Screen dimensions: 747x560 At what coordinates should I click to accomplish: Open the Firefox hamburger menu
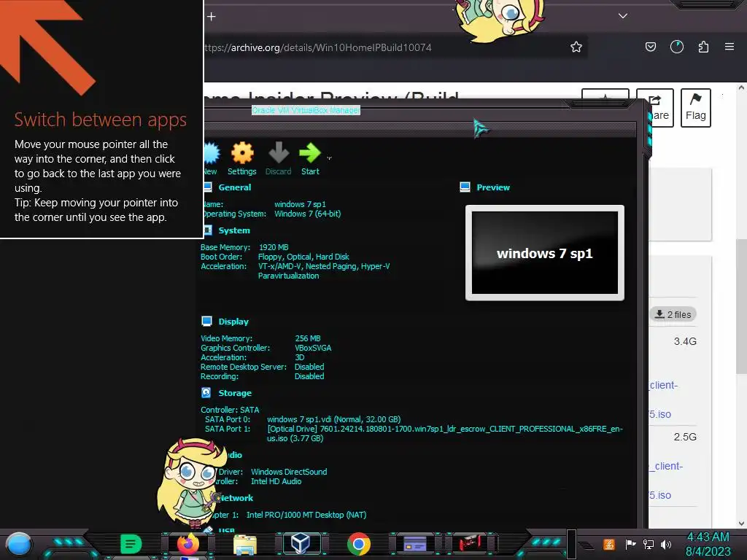pos(729,47)
